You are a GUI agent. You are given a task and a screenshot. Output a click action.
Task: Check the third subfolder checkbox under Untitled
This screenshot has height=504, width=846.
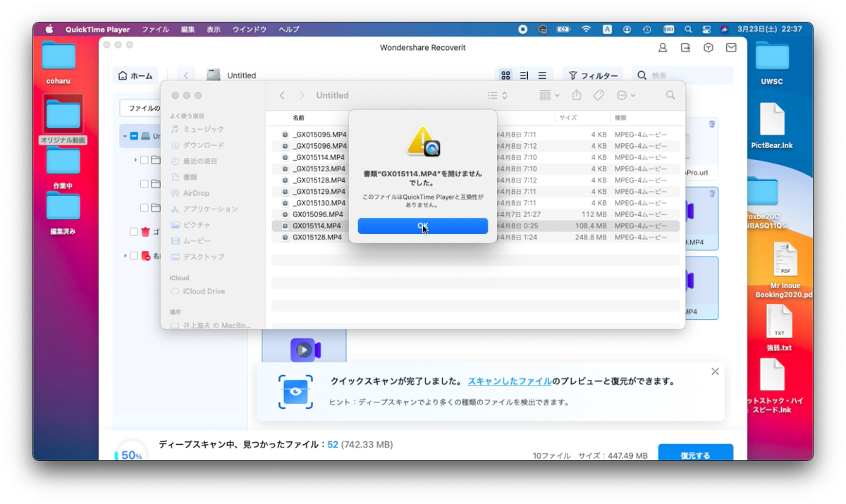[145, 208]
